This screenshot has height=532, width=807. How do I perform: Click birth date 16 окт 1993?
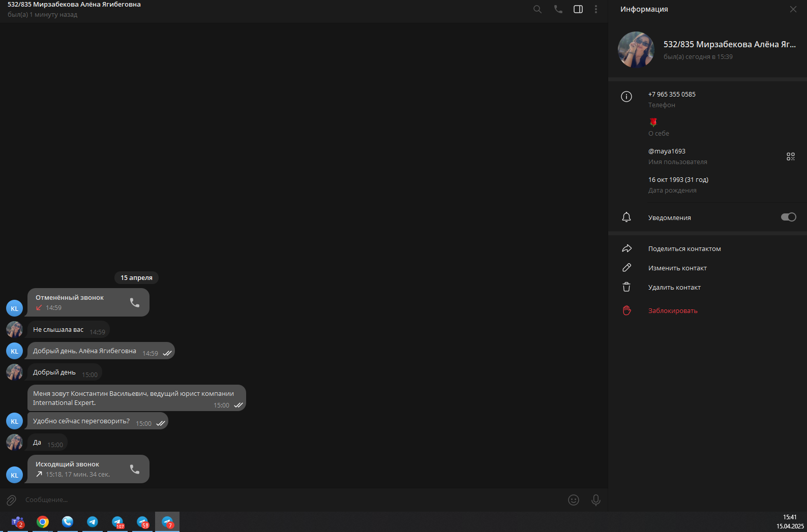click(x=678, y=180)
